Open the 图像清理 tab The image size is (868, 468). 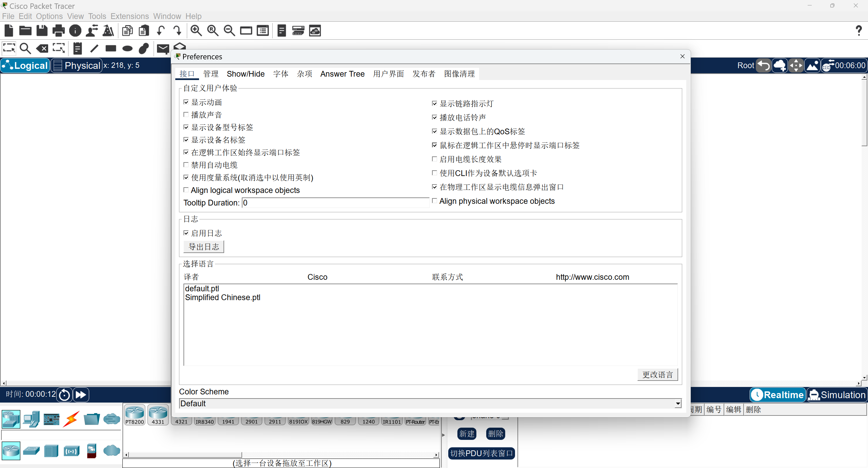[x=459, y=74]
